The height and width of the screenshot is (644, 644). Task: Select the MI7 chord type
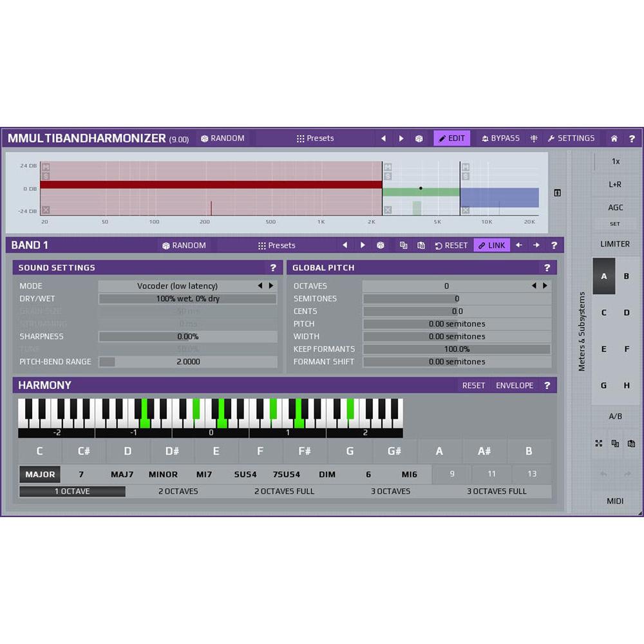pos(204,474)
